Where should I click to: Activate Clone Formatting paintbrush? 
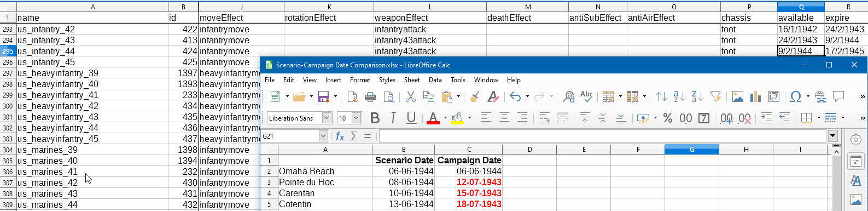tap(475, 97)
